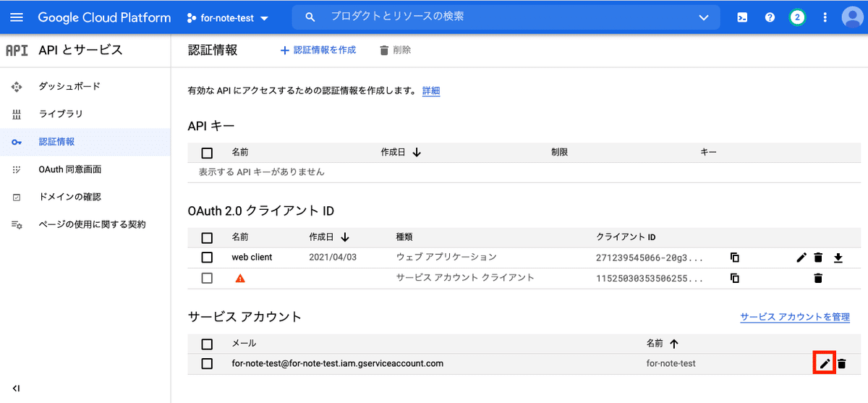
Task: Copy the web client's client ID
Action: tap(735, 257)
